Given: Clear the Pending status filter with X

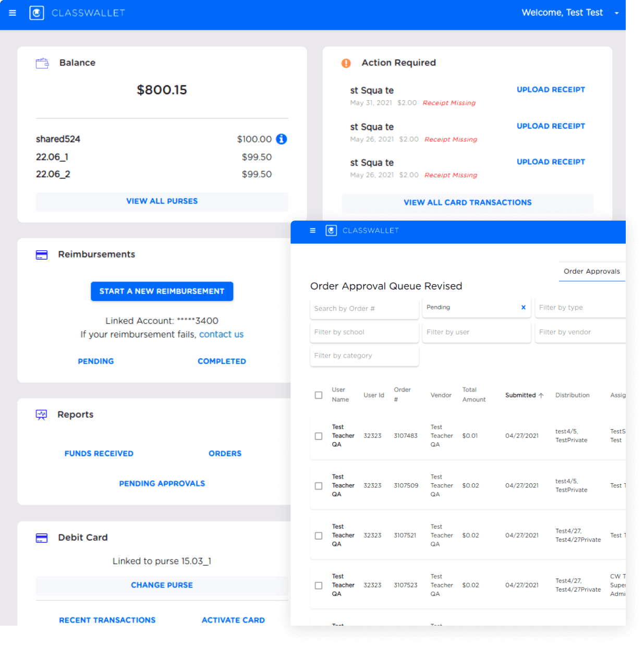Looking at the screenshot, I should 523,308.
